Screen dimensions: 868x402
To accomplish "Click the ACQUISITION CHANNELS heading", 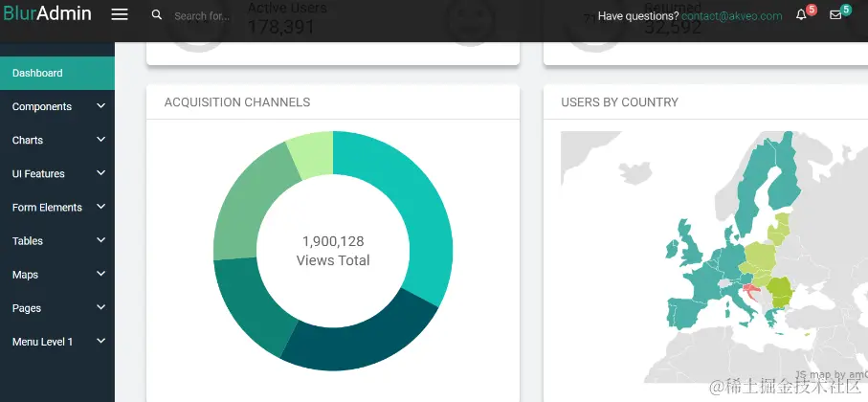I will click(237, 102).
